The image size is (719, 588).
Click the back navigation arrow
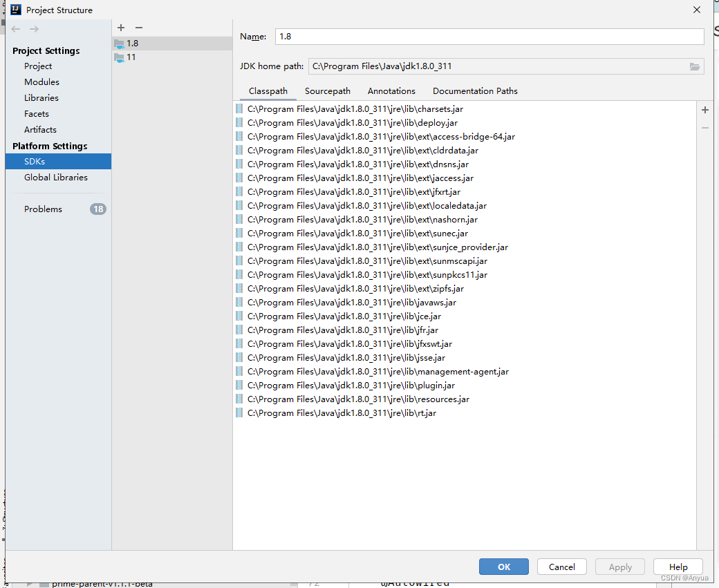pyautogui.click(x=15, y=28)
